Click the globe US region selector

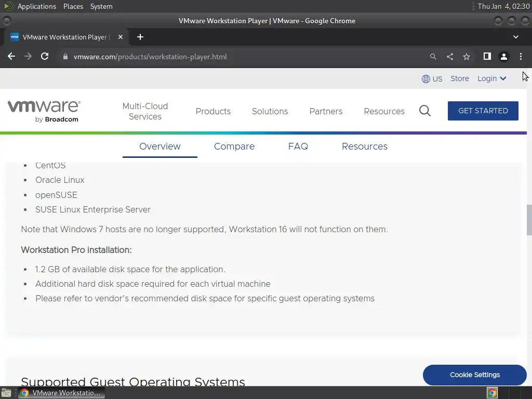[x=432, y=79]
